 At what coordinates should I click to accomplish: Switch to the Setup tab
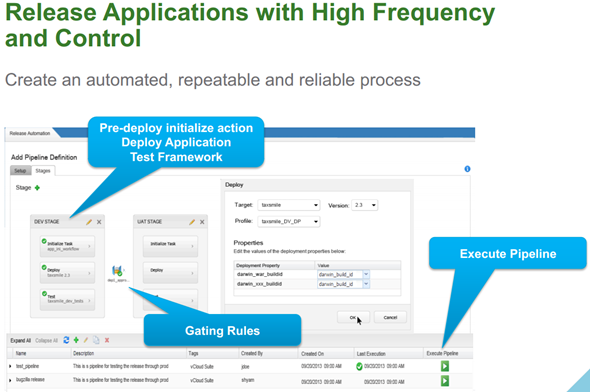tap(20, 171)
